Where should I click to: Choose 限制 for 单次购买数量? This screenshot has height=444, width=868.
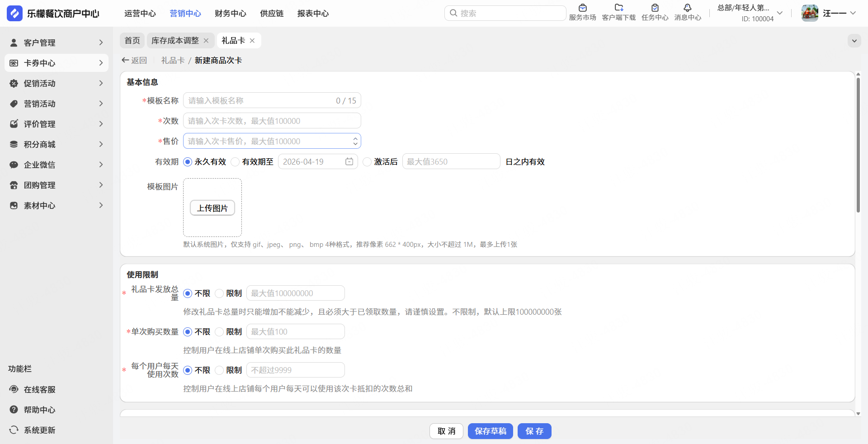point(219,332)
